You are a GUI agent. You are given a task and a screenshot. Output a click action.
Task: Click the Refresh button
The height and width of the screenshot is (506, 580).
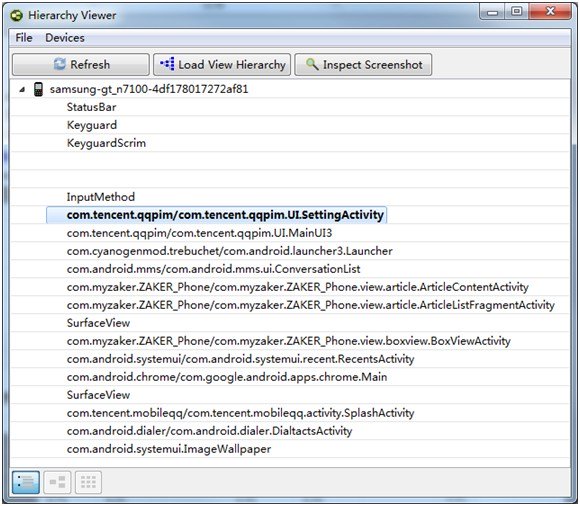[x=81, y=65]
